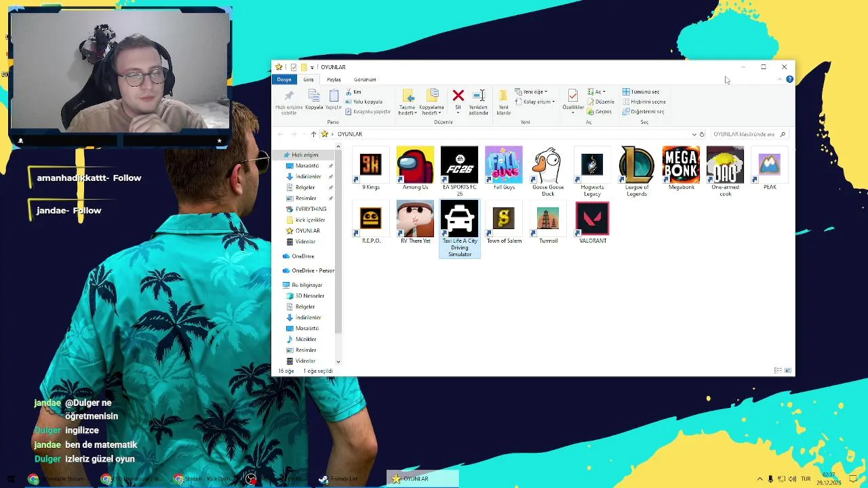Expand the Kopyalama hedefi dropdown
The image size is (868, 488).
(431, 110)
